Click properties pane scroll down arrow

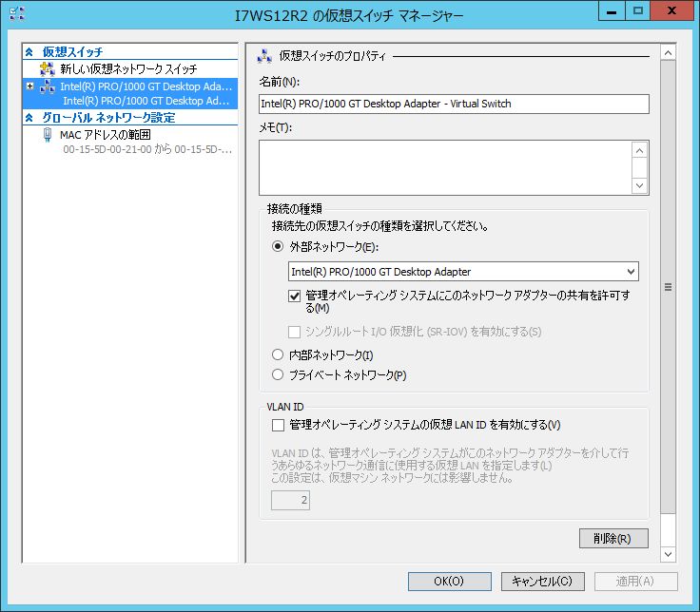coord(668,554)
